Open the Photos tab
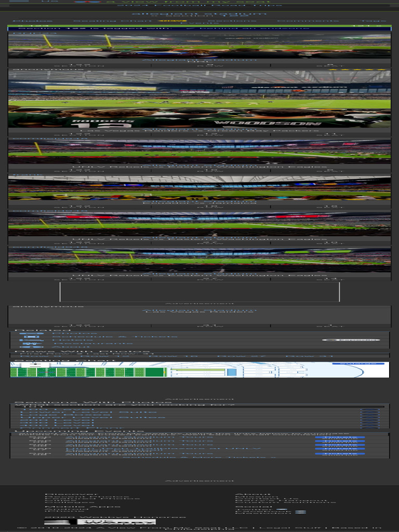The height and width of the screenshot is (532, 399). tap(33, 21)
